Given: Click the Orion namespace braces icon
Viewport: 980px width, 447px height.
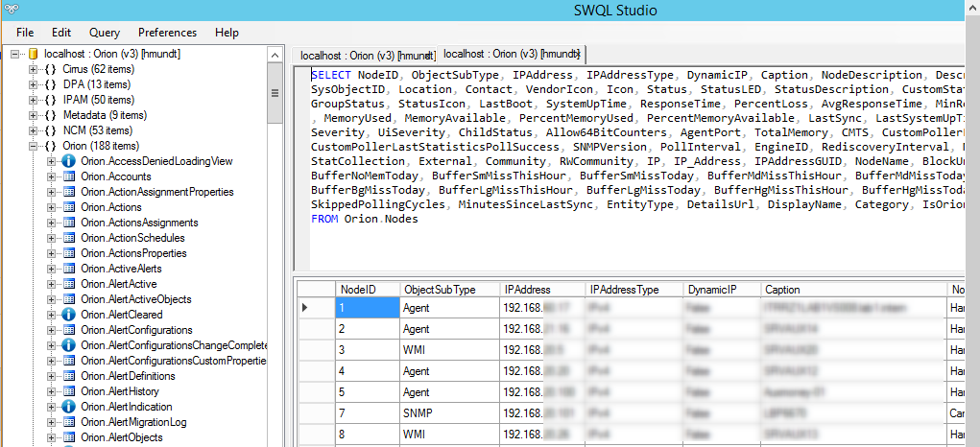Looking at the screenshot, I should point(51,146).
